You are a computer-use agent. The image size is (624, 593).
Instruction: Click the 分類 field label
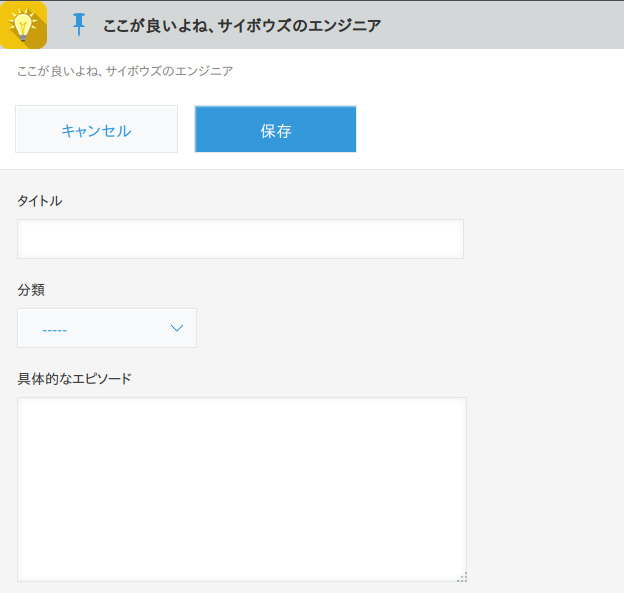pyautogui.click(x=31, y=290)
